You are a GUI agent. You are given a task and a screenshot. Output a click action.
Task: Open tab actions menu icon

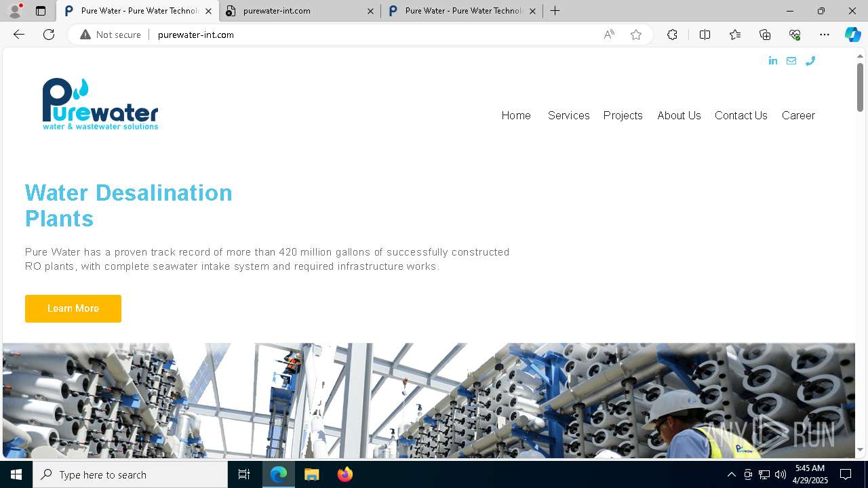pyautogui.click(x=41, y=11)
